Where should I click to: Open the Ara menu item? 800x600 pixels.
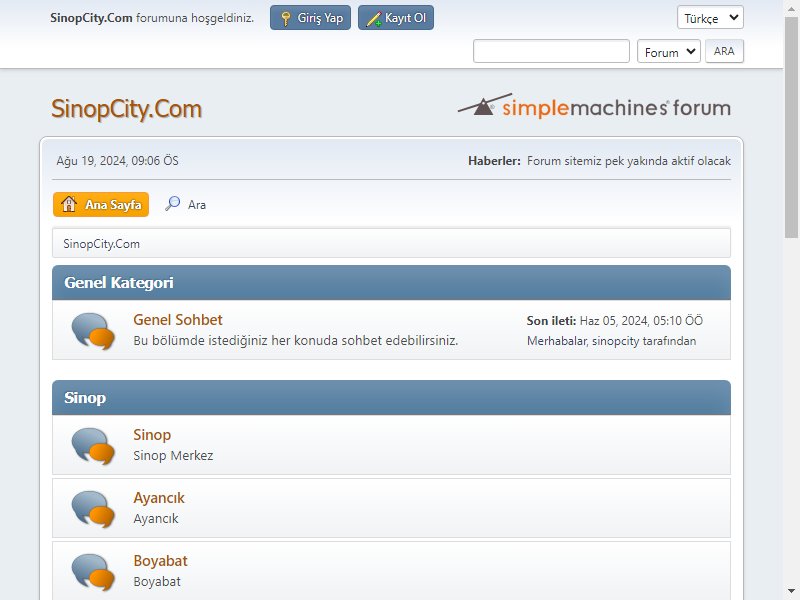click(x=185, y=205)
